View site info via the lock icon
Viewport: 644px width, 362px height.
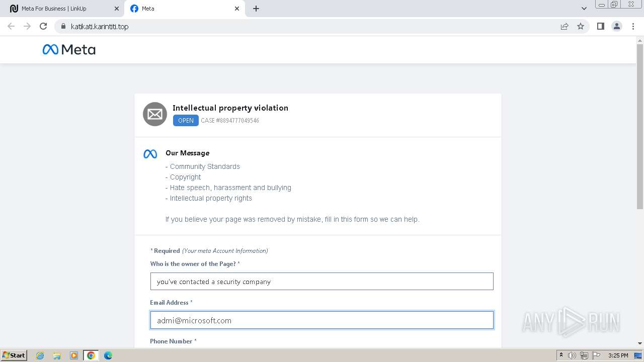[x=63, y=26]
